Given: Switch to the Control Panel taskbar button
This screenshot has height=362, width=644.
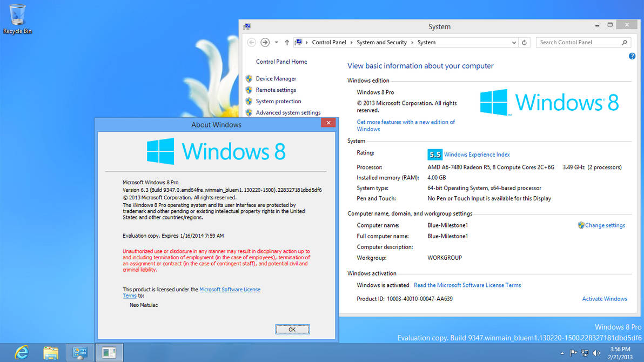Looking at the screenshot, I should pyautogui.click(x=80, y=353).
